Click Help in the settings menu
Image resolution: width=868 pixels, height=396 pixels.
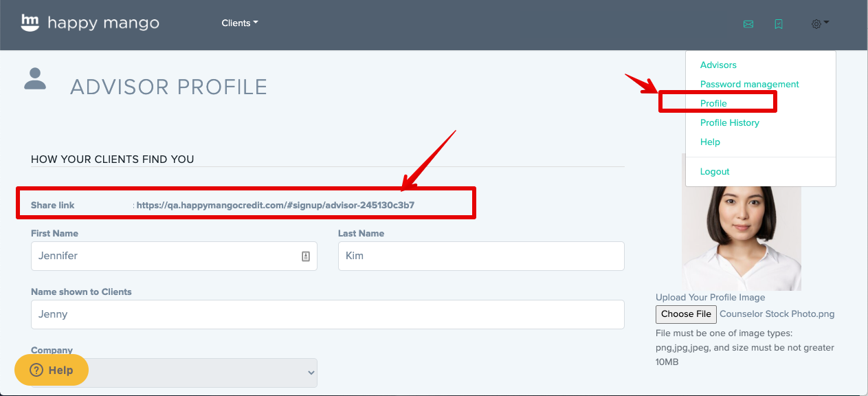coord(710,142)
